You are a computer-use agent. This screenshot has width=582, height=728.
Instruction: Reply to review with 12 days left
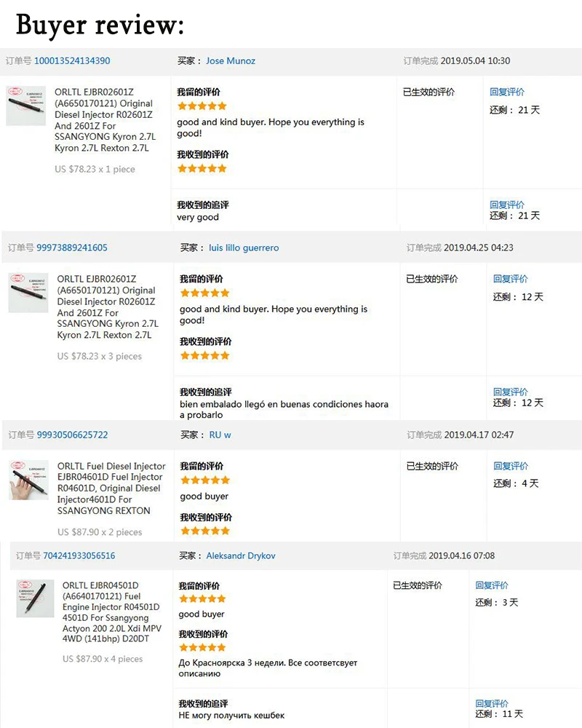point(510,279)
